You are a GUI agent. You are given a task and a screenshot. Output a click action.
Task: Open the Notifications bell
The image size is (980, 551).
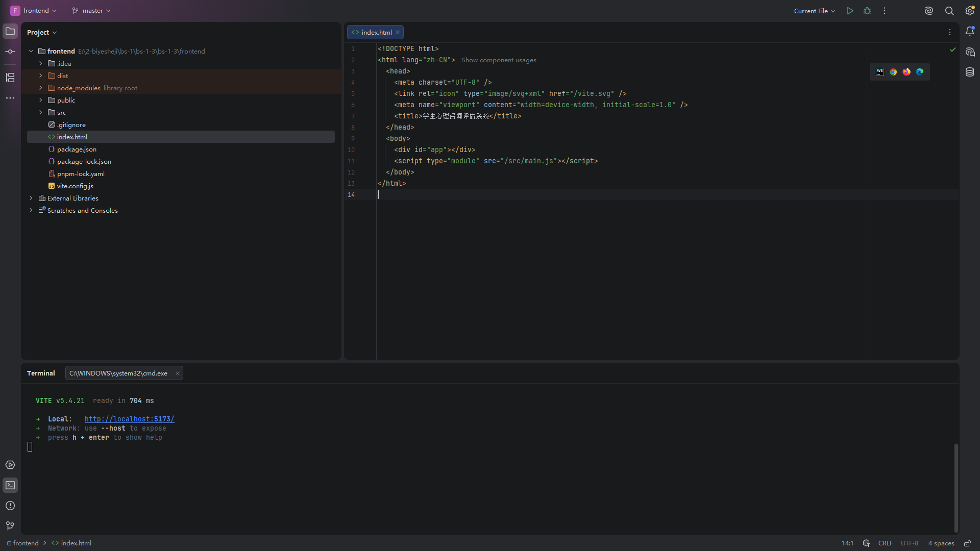(970, 32)
